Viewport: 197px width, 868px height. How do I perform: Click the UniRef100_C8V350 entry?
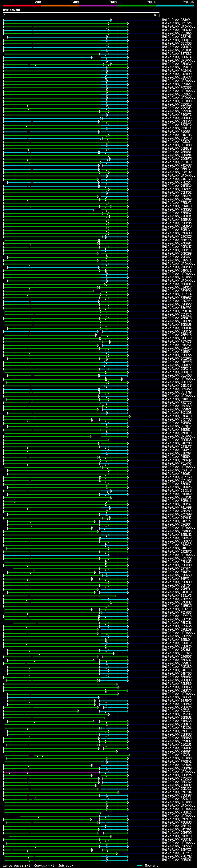click(177, 389)
